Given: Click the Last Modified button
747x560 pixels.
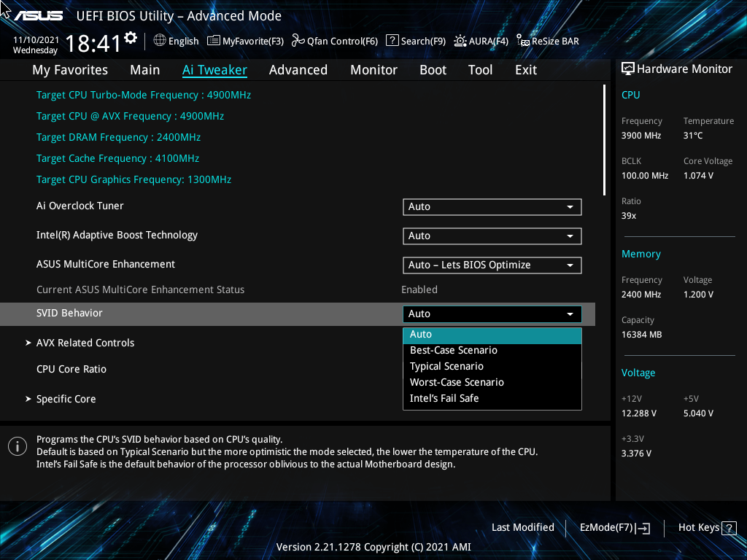Looking at the screenshot, I should pyautogui.click(x=522, y=528).
